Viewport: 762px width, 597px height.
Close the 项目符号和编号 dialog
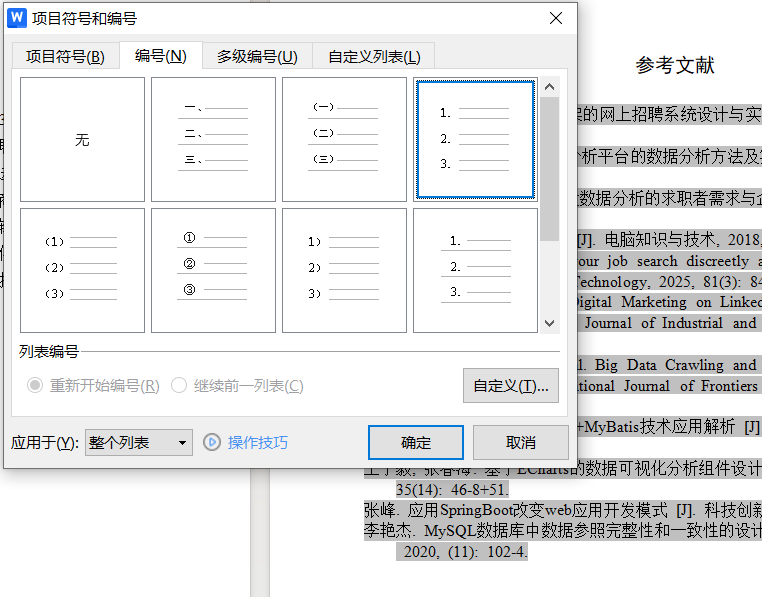coord(555,18)
